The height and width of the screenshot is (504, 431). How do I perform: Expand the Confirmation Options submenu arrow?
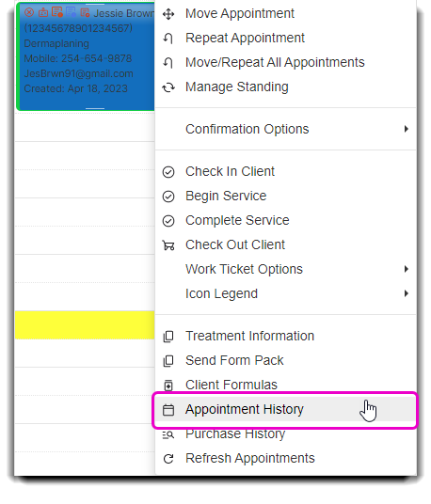tap(407, 129)
